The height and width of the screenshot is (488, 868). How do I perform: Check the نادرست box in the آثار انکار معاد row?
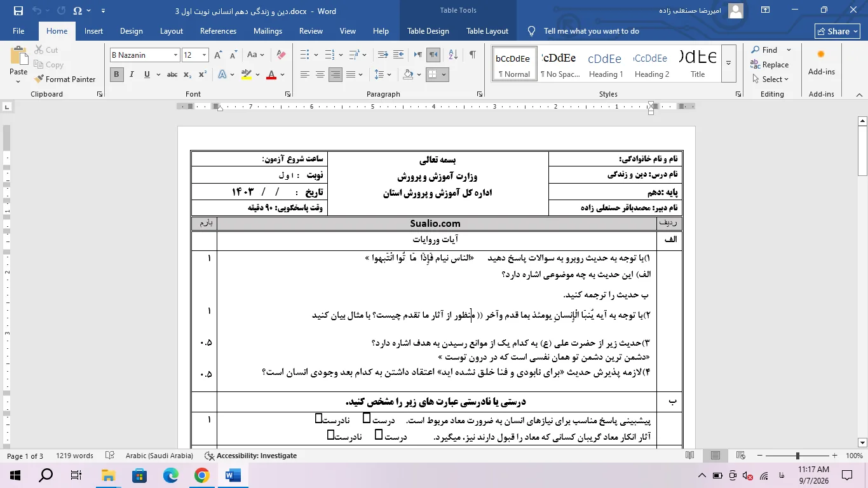pos(331,435)
